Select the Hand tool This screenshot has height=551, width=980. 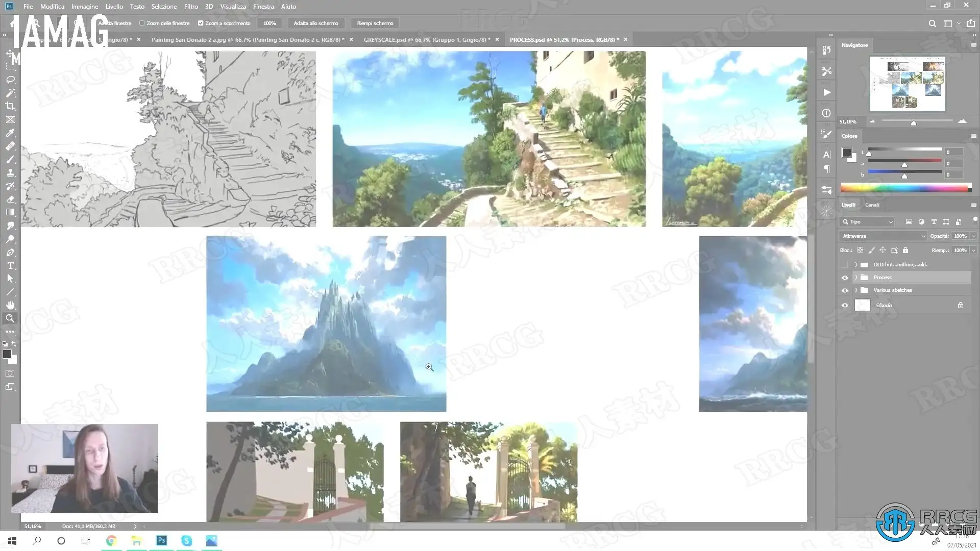tap(10, 305)
